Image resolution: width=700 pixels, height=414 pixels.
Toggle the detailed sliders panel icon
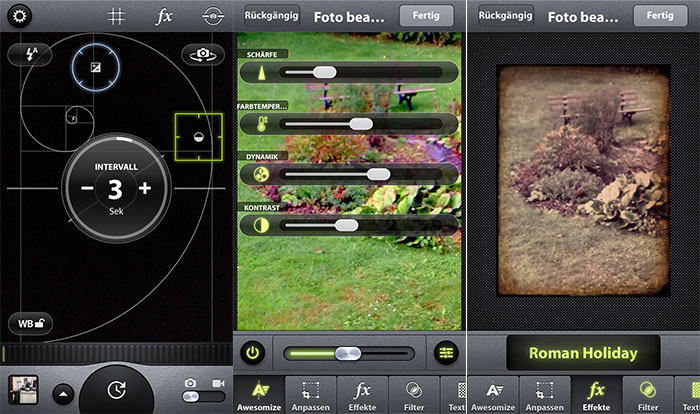click(x=446, y=353)
